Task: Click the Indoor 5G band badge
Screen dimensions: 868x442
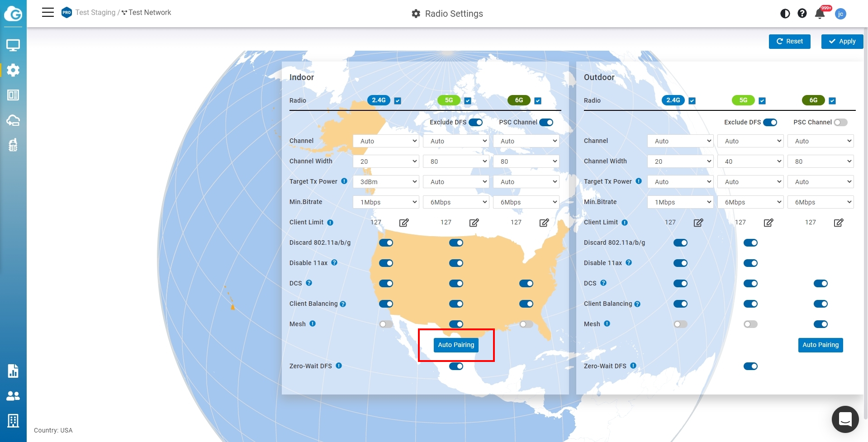Action: tap(449, 100)
